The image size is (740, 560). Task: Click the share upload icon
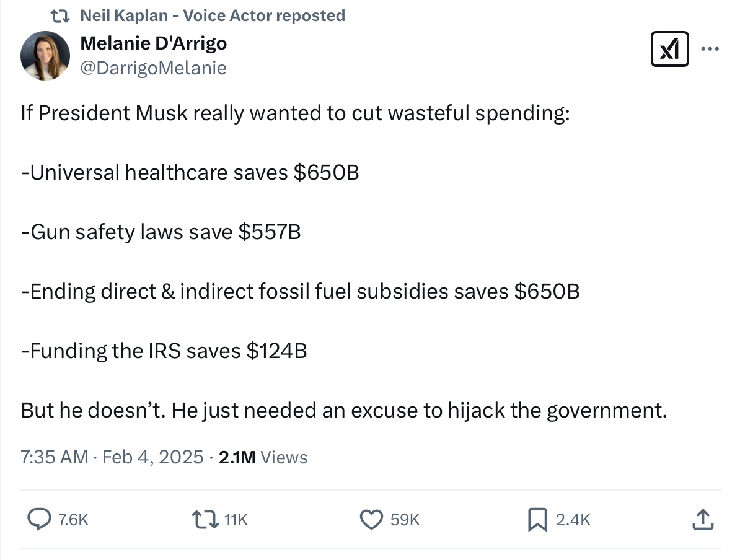pyautogui.click(x=703, y=519)
